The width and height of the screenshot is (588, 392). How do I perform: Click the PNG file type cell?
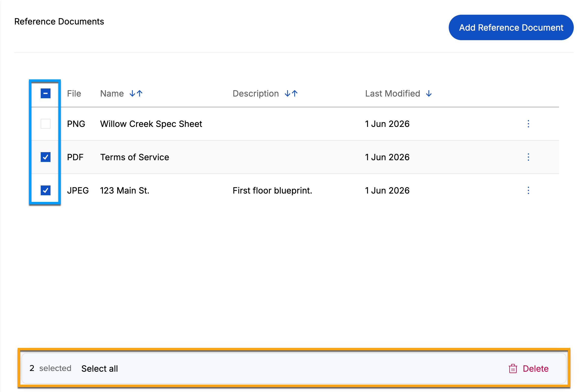pyautogui.click(x=76, y=124)
